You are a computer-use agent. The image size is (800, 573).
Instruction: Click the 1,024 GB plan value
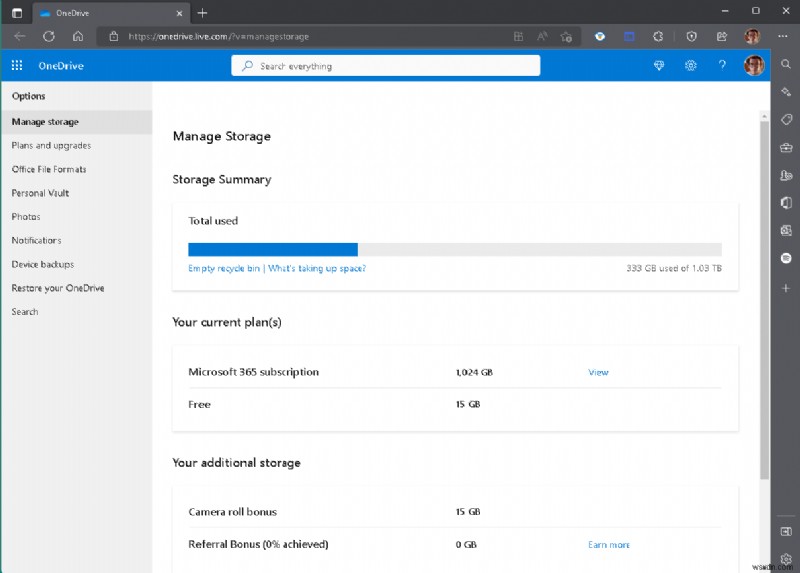click(x=474, y=372)
